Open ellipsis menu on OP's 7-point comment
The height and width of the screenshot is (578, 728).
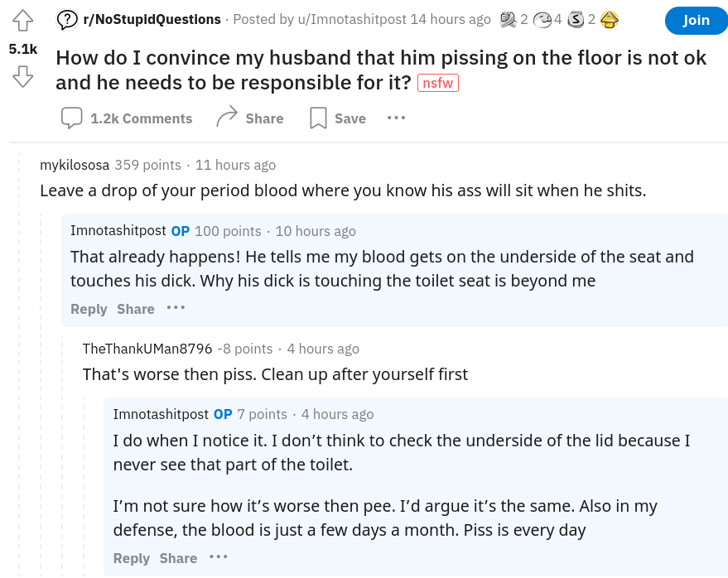click(x=218, y=556)
